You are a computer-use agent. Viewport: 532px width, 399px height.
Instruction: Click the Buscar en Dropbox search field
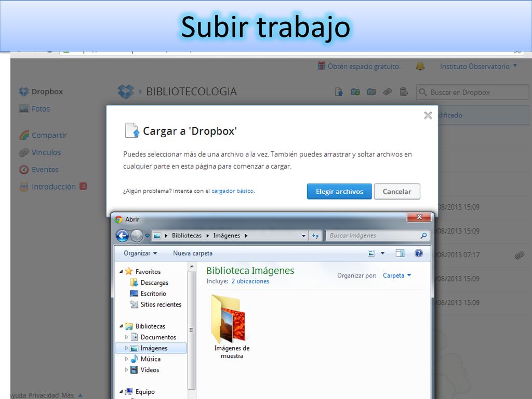click(473, 92)
